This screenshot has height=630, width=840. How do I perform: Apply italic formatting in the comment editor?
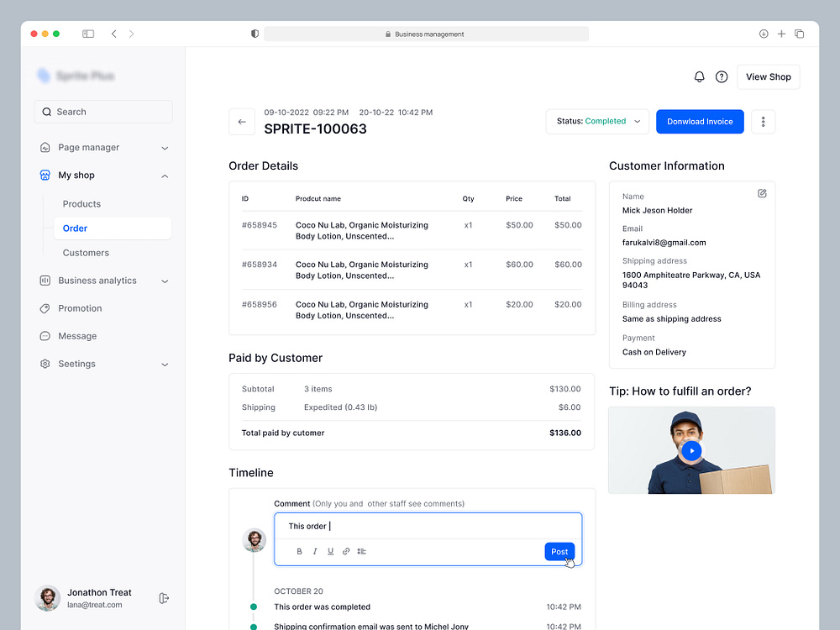tap(315, 551)
